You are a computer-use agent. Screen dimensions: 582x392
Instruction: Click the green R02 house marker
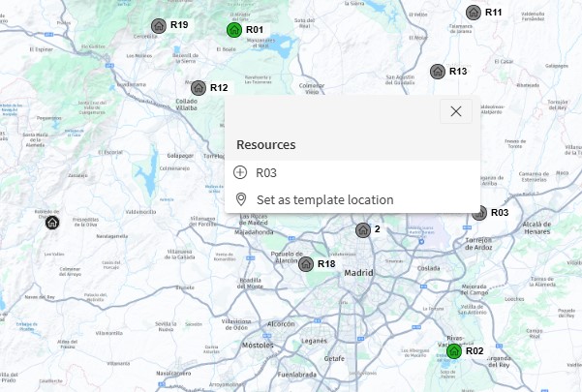pyautogui.click(x=454, y=351)
